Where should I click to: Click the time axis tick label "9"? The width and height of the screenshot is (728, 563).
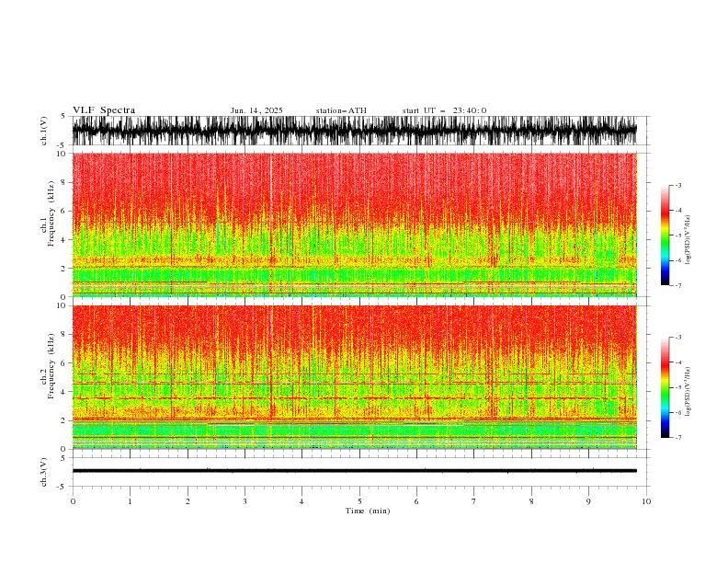click(588, 501)
